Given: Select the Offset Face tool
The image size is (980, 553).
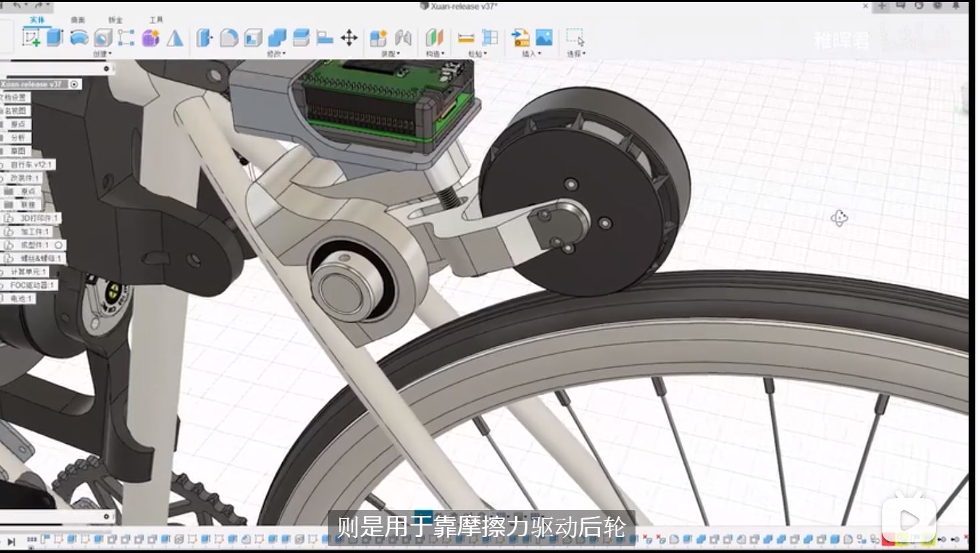Looking at the screenshot, I should click(x=301, y=37).
